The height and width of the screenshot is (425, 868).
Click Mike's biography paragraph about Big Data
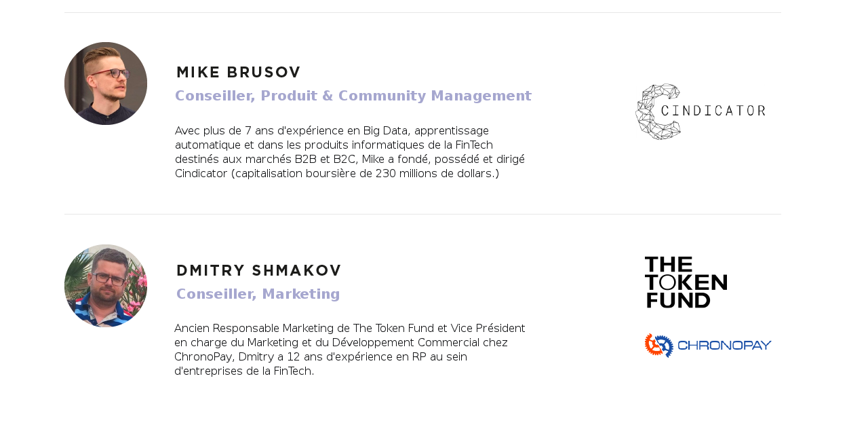coord(350,152)
